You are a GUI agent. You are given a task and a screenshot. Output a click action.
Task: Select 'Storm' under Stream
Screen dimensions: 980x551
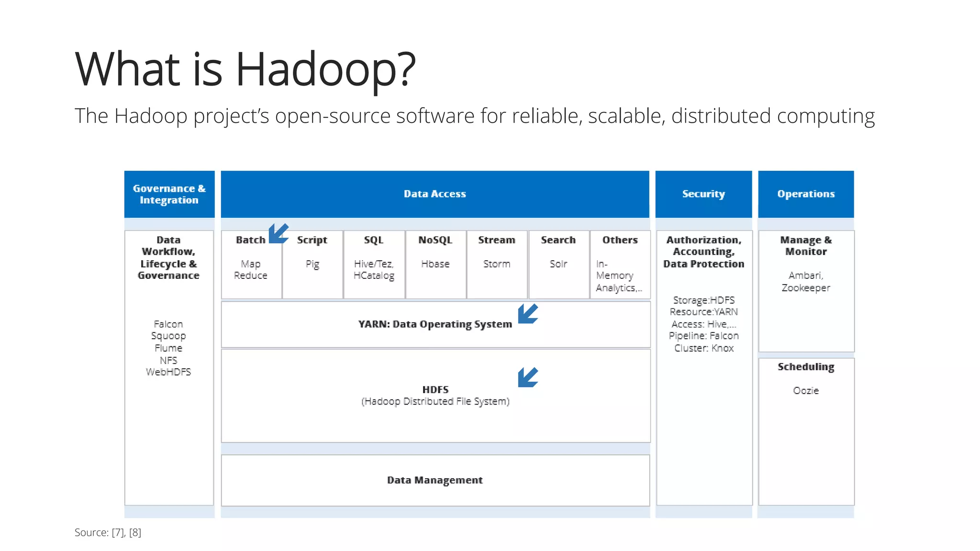click(497, 264)
